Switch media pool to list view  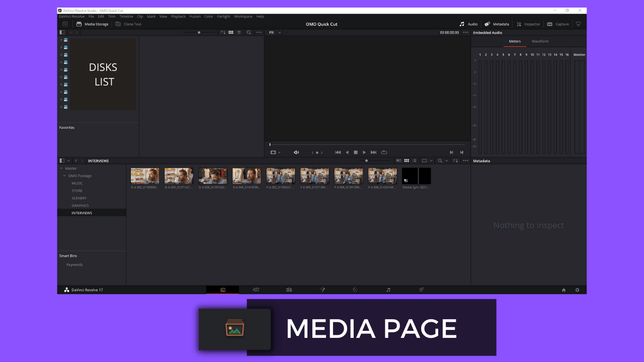415,160
